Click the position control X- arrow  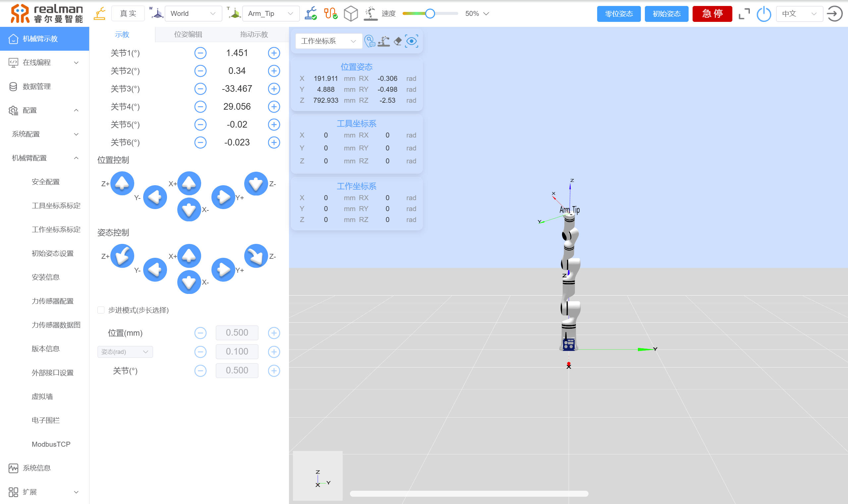pos(189,210)
